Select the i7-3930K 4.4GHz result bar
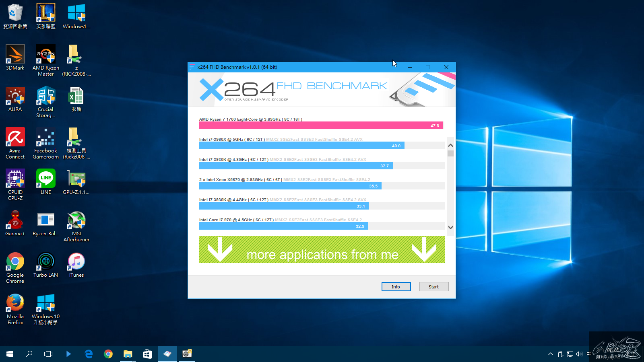Viewport: 644px width, 362px height. point(284,206)
